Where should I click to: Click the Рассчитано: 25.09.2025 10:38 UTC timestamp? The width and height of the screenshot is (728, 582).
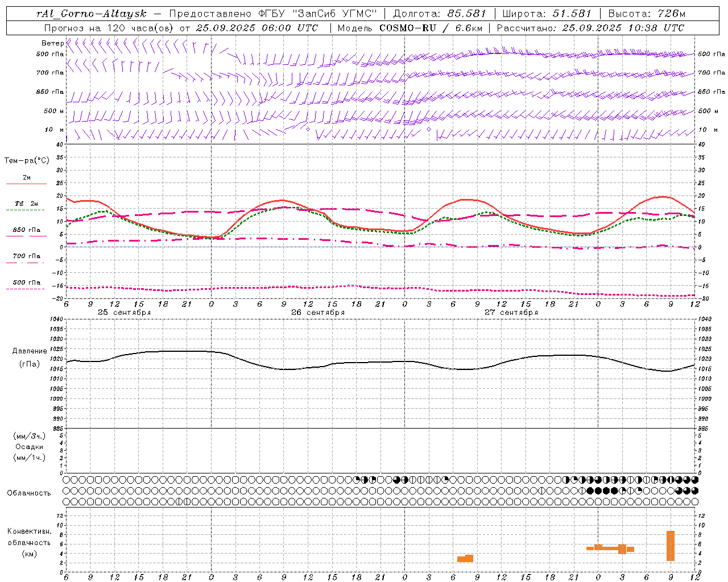point(590,28)
